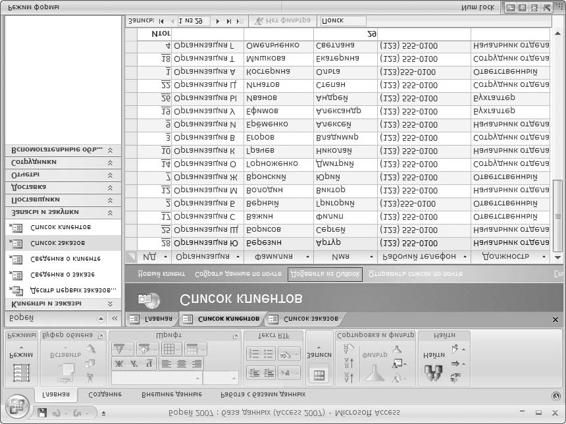Open the Фамилия column filter dropdown
The height and width of the screenshot is (424, 566).
pyautogui.click(x=308, y=257)
